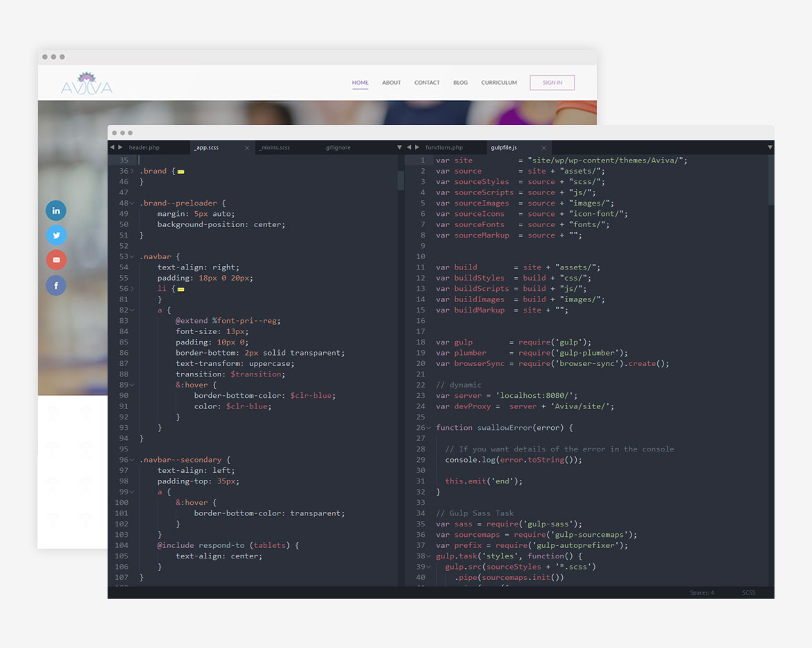Image resolution: width=812 pixels, height=648 pixels.
Task: Open left pane tab list dropdown arrow
Action: 399,147
